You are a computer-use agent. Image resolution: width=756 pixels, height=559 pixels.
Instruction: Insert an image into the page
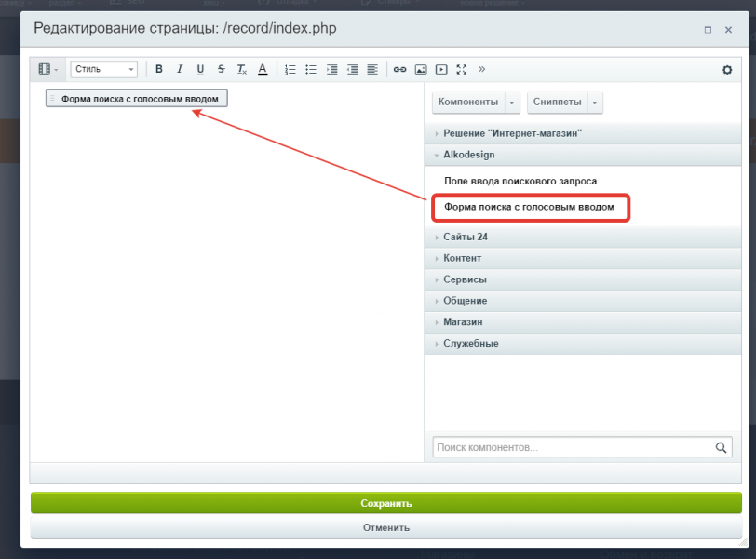coord(421,69)
